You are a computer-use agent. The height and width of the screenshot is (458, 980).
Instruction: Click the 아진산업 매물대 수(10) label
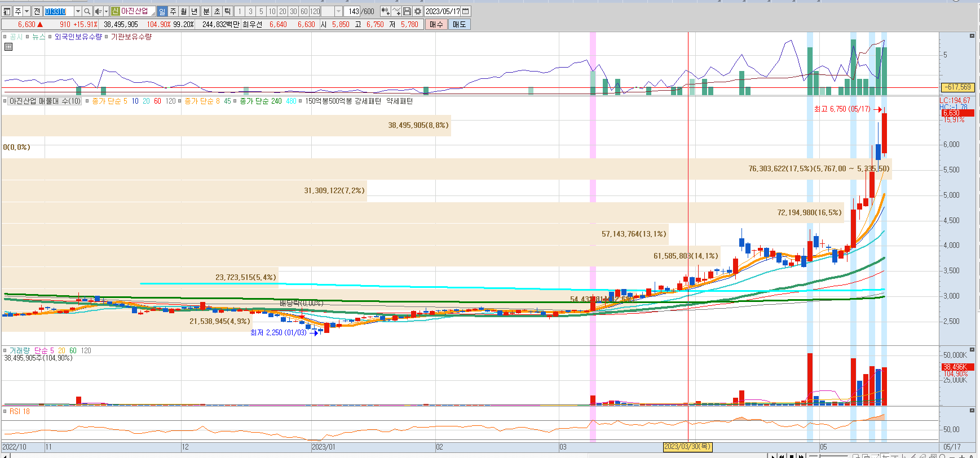[x=45, y=101]
